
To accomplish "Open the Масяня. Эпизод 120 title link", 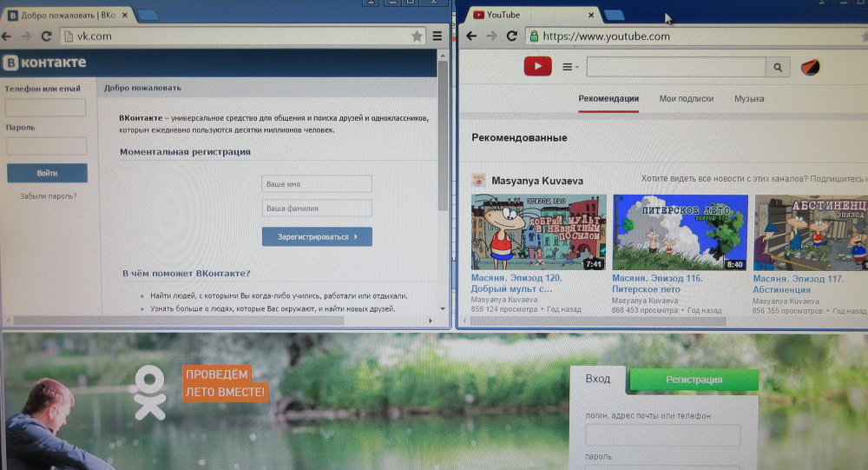I will coord(516,283).
